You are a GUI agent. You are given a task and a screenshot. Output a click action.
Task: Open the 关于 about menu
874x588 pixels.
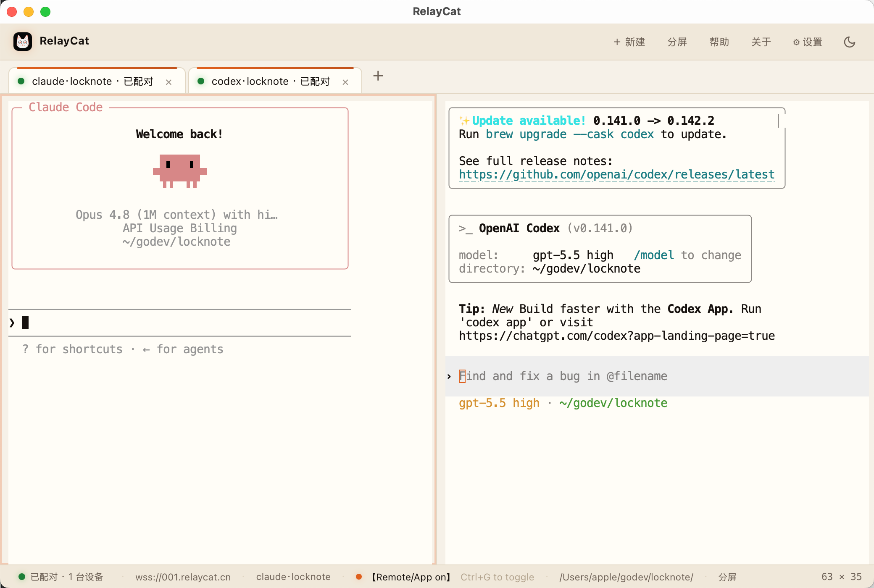[x=761, y=42]
